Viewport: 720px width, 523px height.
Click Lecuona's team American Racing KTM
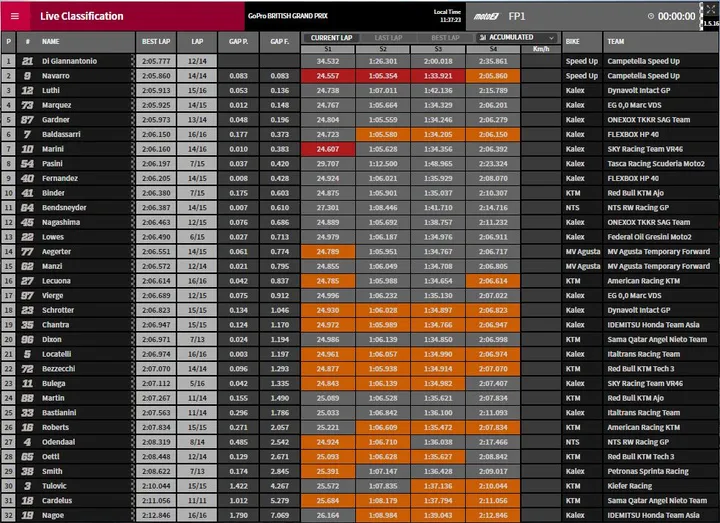point(644,281)
